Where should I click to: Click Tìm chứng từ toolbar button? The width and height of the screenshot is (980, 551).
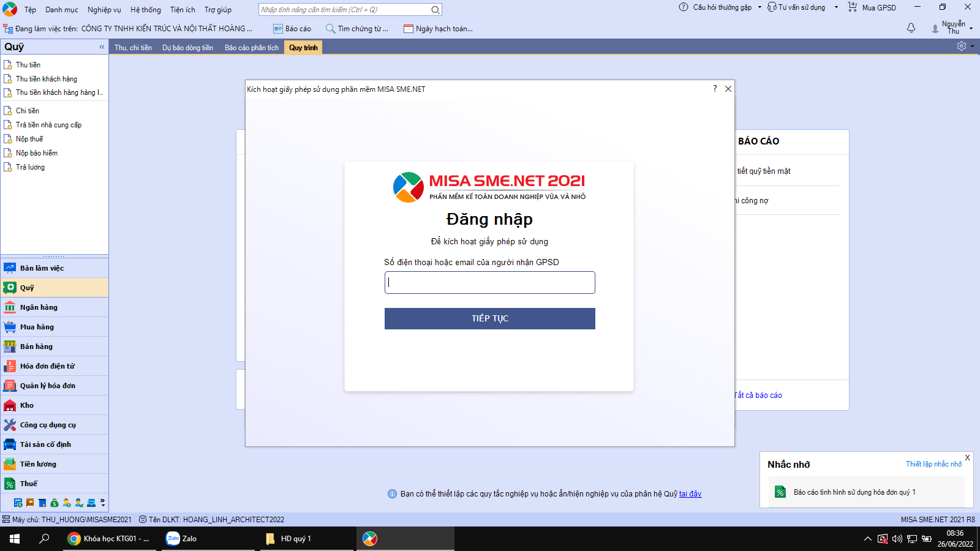[357, 29]
